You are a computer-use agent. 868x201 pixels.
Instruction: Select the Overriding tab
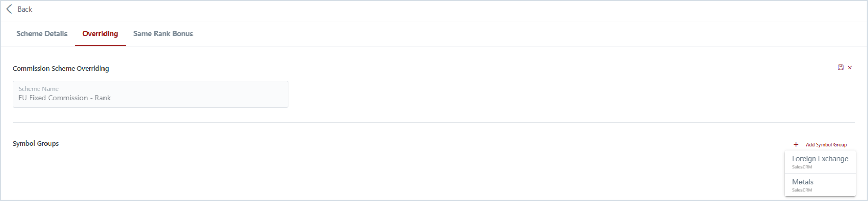click(100, 34)
